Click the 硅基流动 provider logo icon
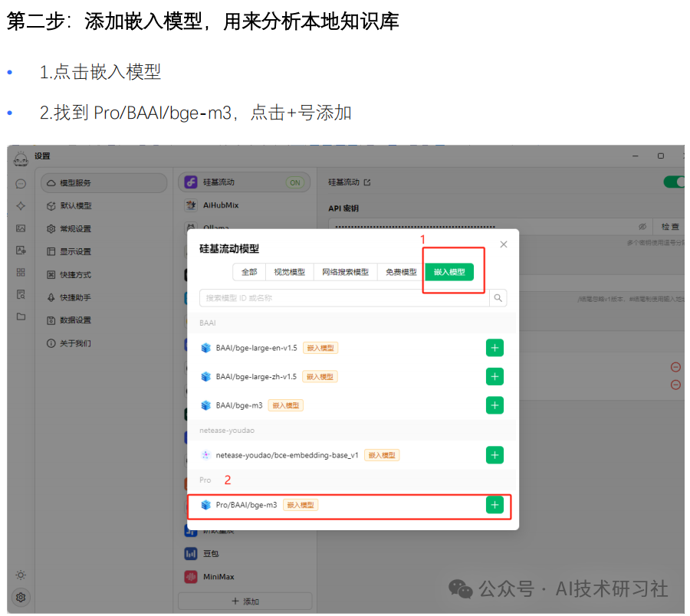690x616 pixels. click(x=191, y=182)
